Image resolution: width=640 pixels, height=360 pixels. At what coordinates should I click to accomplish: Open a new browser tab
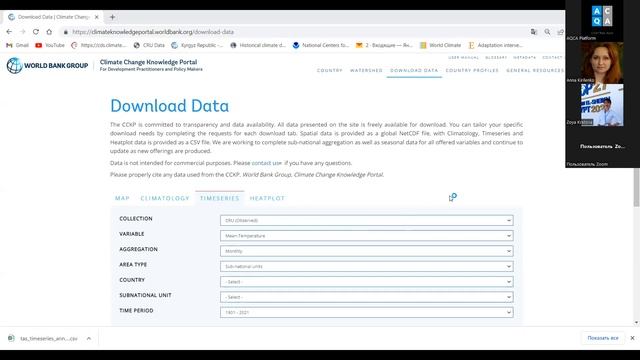click(112, 17)
